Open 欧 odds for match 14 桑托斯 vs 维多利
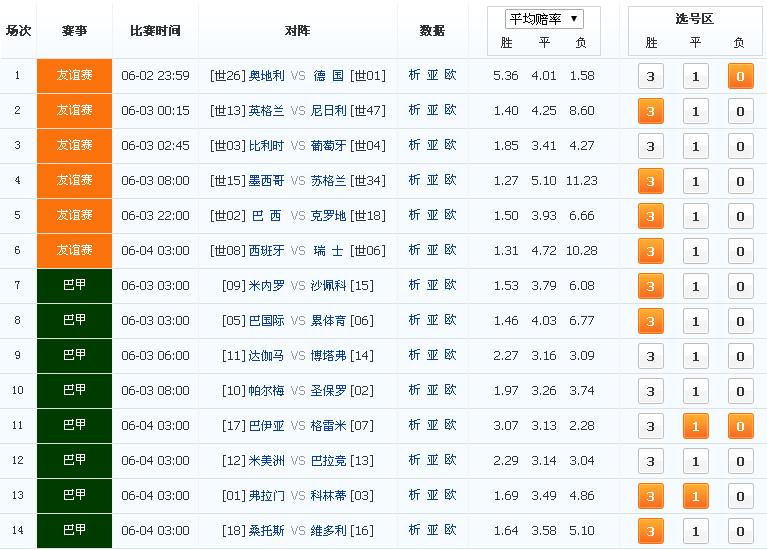 pos(451,530)
